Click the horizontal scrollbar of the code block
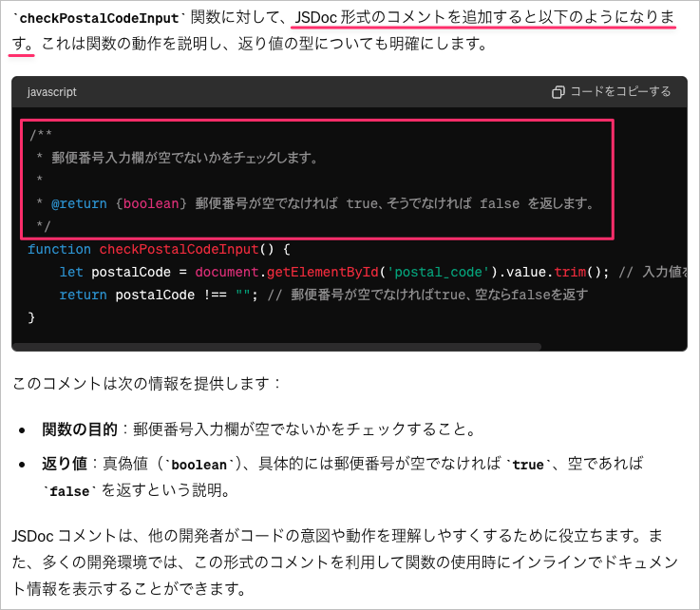The image size is (700, 610). 276,347
